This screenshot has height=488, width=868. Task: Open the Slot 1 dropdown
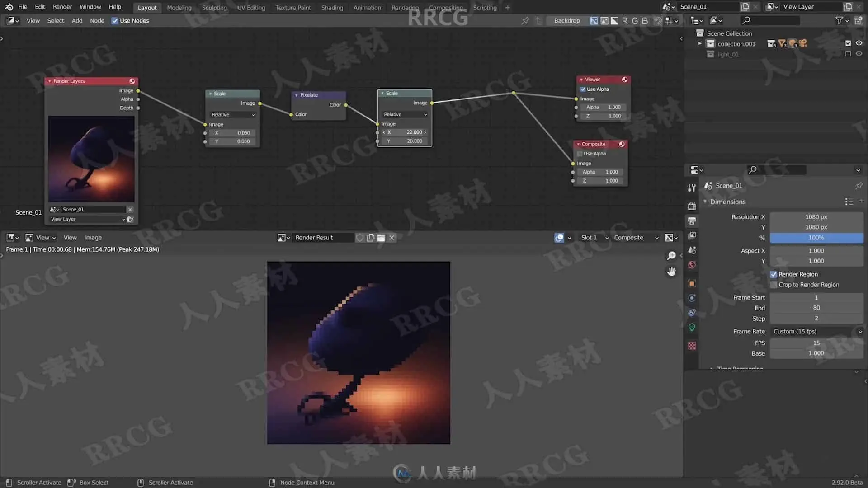(594, 238)
